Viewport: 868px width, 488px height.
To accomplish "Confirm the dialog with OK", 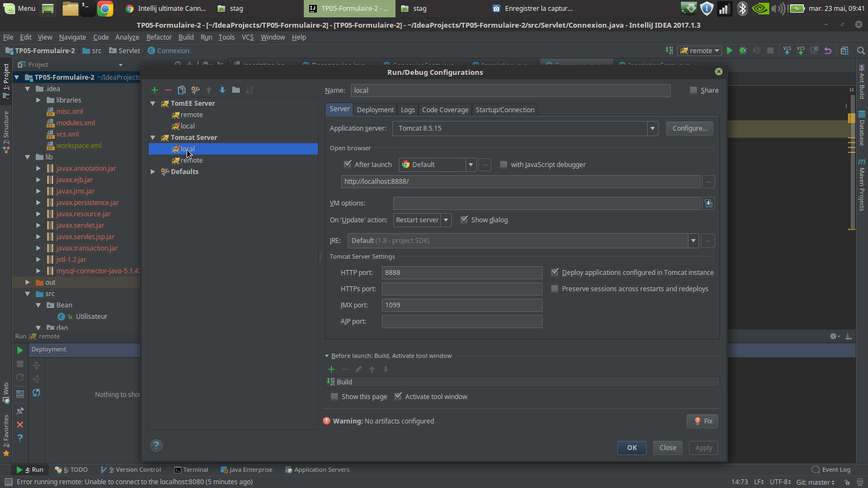I will point(632,448).
